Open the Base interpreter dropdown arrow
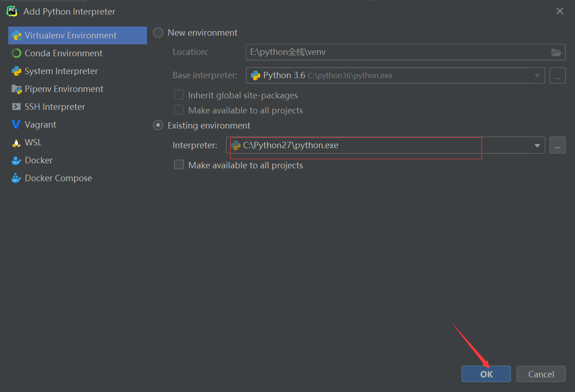This screenshot has height=392, width=575. pos(537,76)
